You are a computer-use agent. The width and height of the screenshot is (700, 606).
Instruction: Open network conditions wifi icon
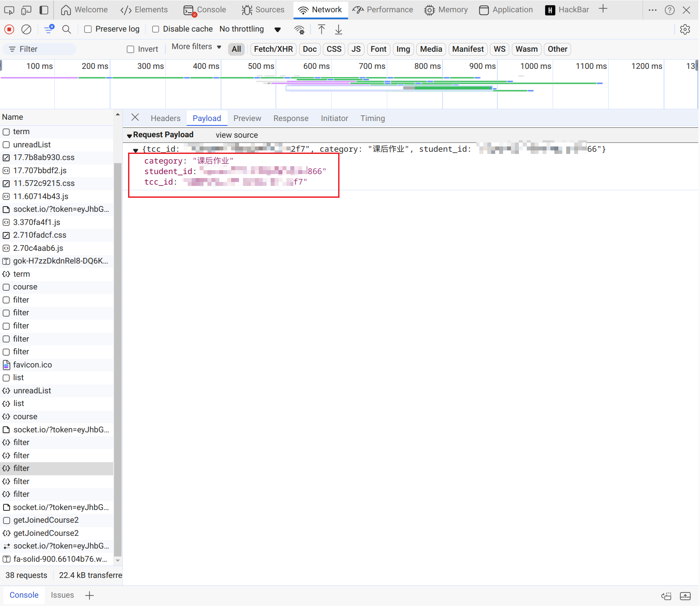(300, 29)
